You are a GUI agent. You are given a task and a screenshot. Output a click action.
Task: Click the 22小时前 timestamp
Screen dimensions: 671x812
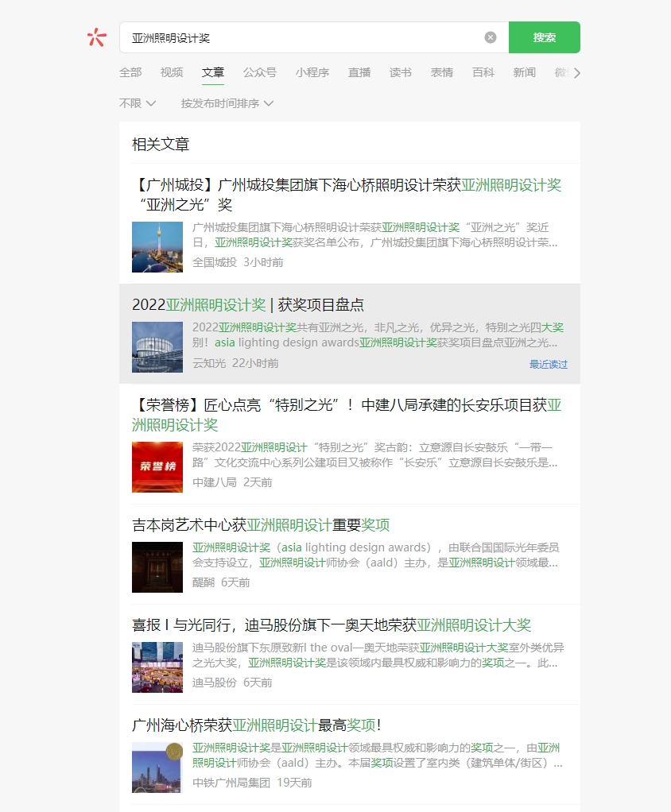click(255, 364)
